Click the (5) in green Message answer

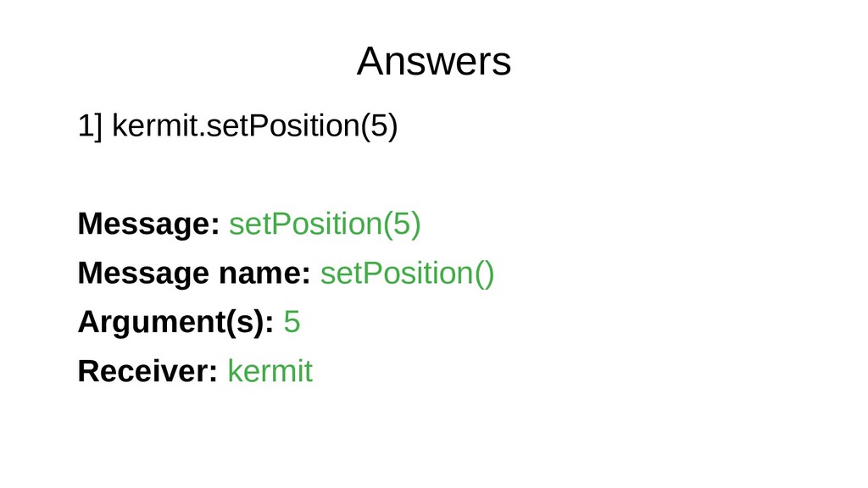(x=403, y=225)
